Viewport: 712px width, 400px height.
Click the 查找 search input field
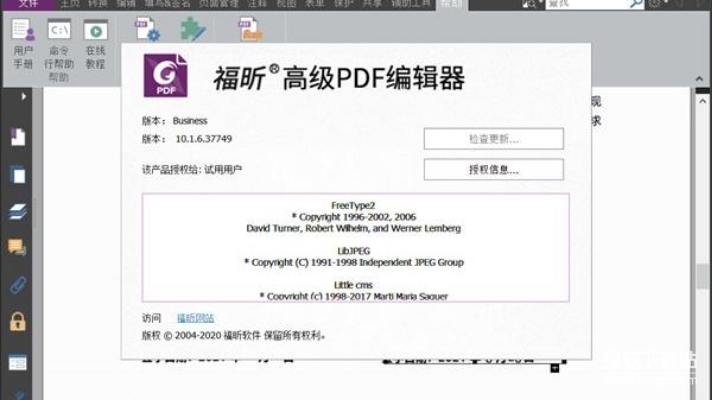587,4
